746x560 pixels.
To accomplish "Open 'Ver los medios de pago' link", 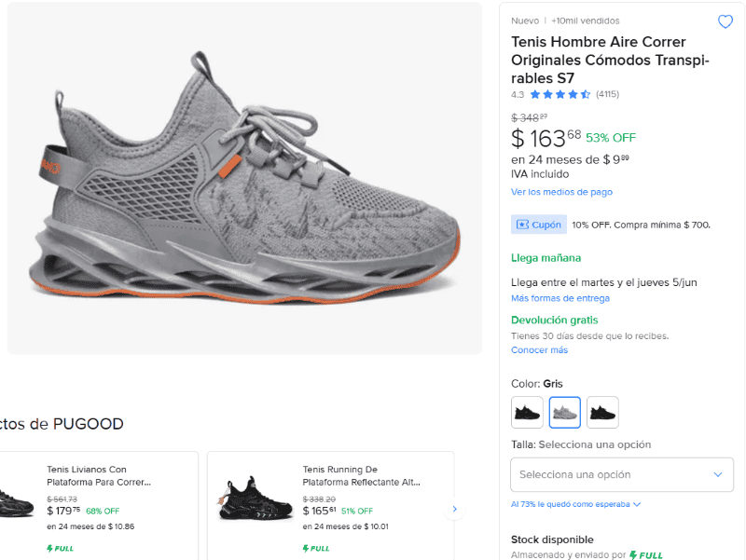I will 561,192.
